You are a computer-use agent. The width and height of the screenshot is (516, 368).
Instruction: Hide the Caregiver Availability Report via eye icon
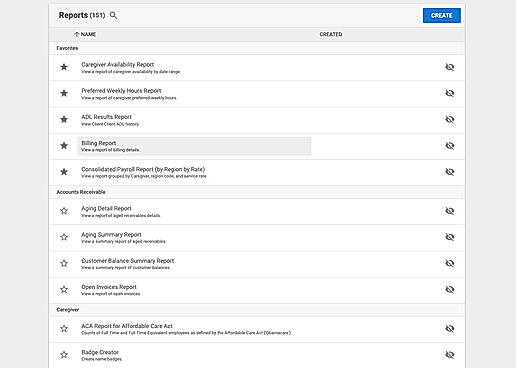click(x=450, y=67)
